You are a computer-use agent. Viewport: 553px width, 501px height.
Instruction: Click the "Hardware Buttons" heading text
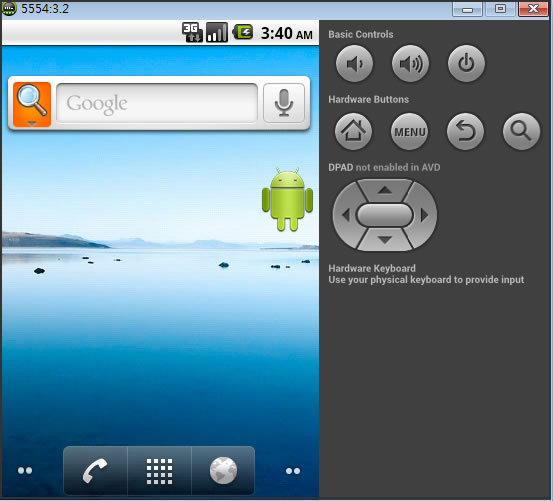click(x=369, y=99)
